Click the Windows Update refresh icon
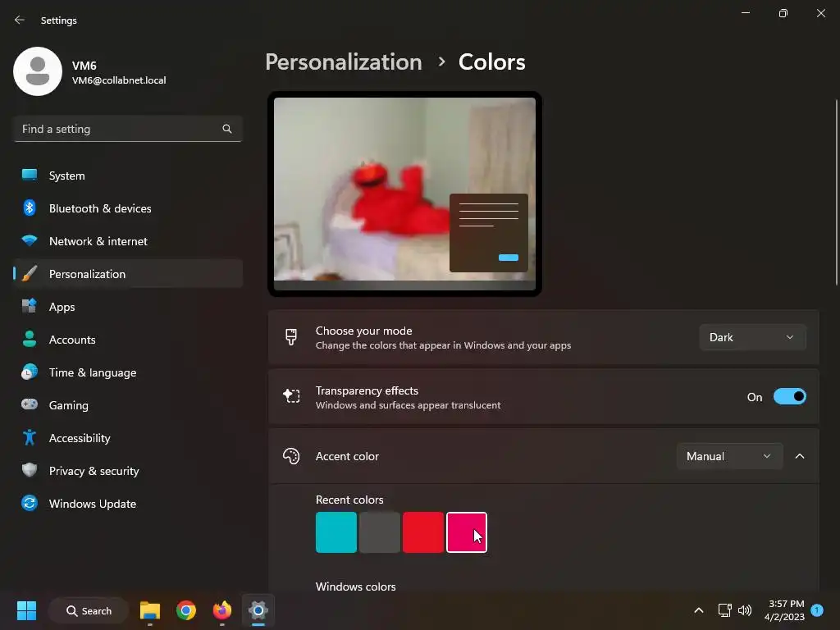Screen dimensions: 840x630 (30, 503)
